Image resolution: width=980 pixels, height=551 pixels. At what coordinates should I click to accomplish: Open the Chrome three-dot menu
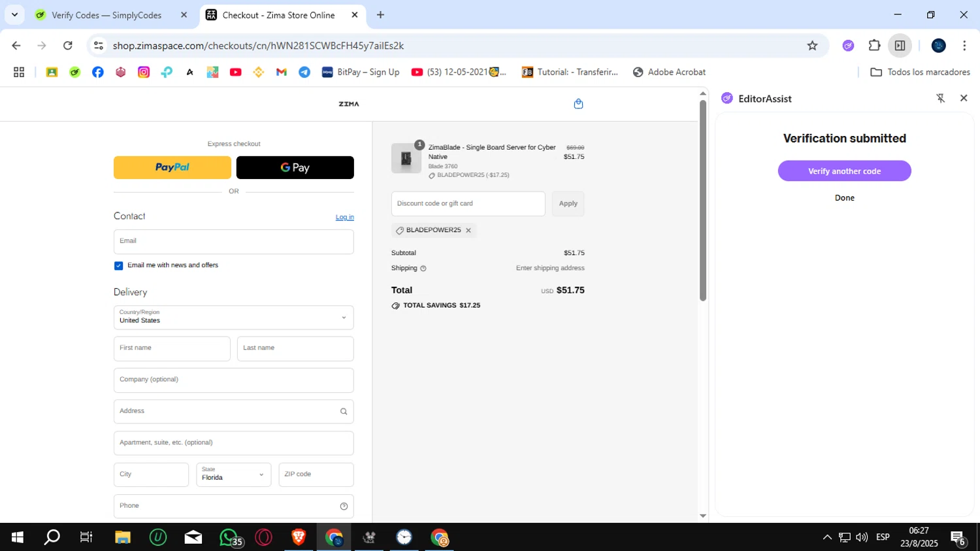coord(964,46)
